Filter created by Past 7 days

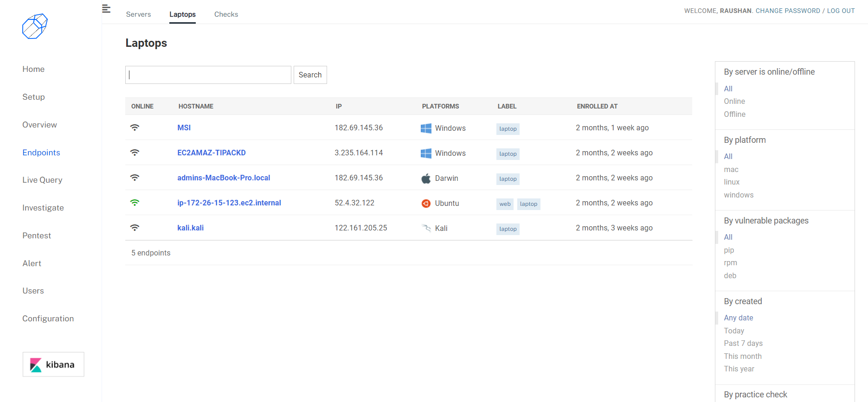(x=743, y=344)
